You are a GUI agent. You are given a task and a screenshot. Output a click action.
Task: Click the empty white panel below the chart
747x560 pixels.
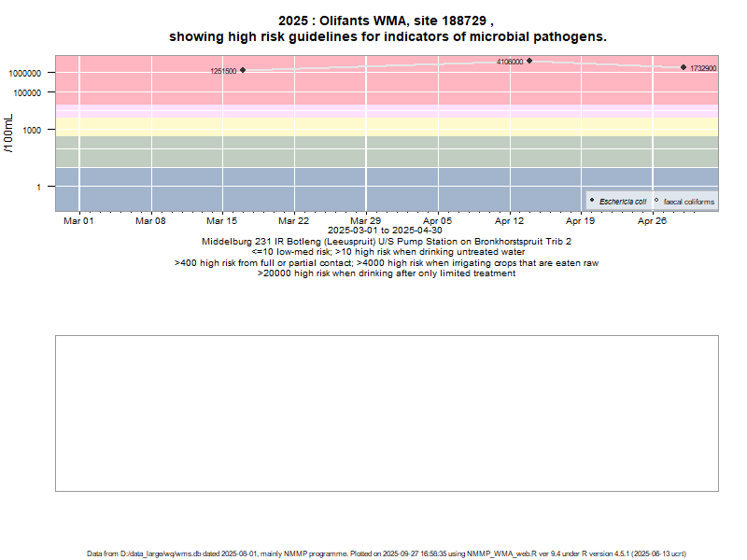click(x=387, y=413)
